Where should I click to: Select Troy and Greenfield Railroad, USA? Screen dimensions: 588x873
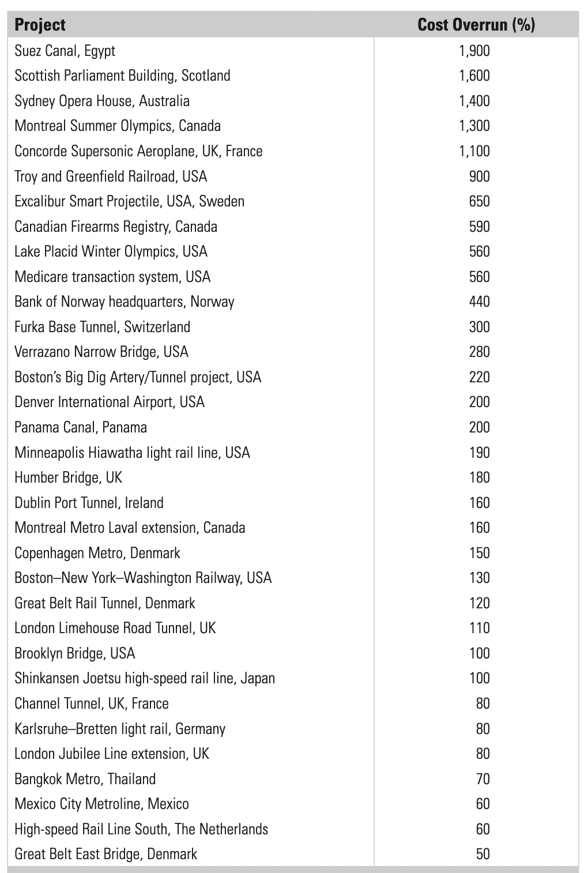[111, 176]
